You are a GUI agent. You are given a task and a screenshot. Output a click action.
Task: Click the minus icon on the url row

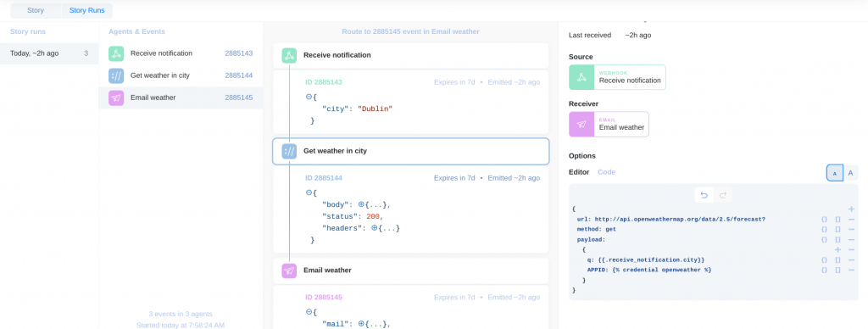[x=851, y=219]
